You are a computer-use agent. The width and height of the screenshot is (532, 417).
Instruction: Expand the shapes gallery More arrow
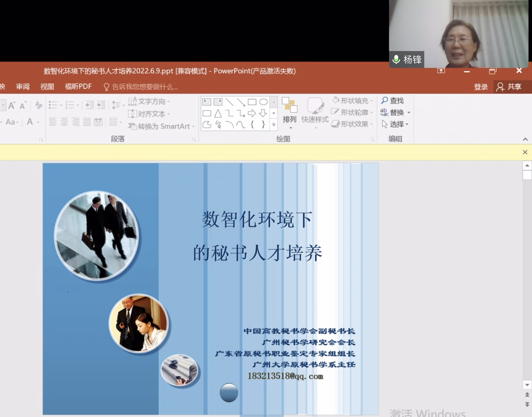click(x=274, y=125)
